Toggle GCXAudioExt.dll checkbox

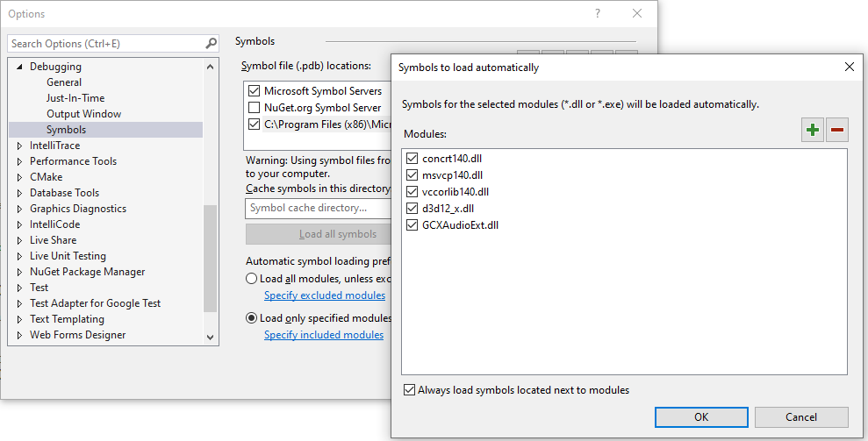tap(412, 224)
